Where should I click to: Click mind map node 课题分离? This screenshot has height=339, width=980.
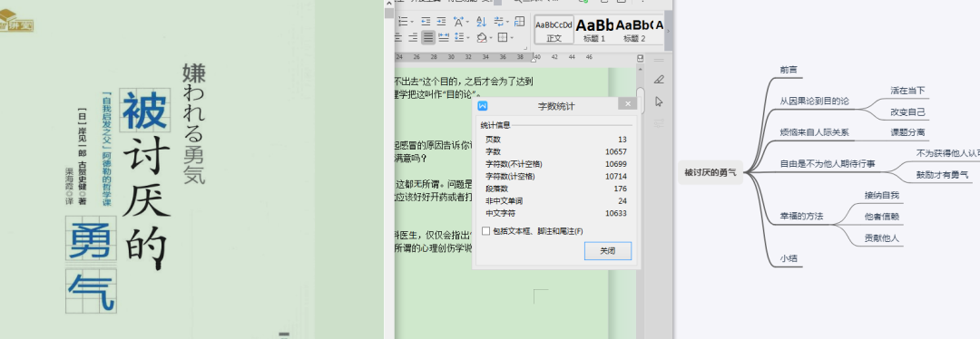pos(907,132)
